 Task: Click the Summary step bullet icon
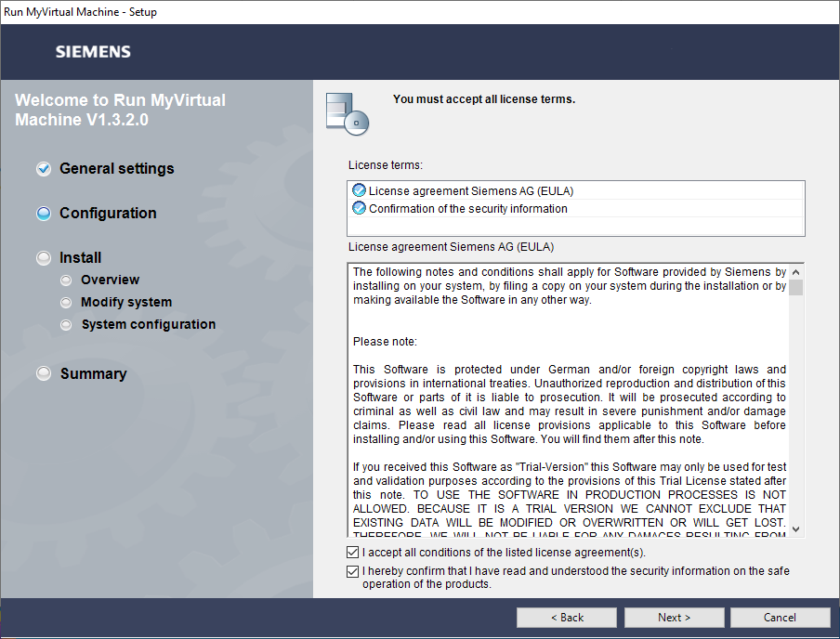coord(44,373)
